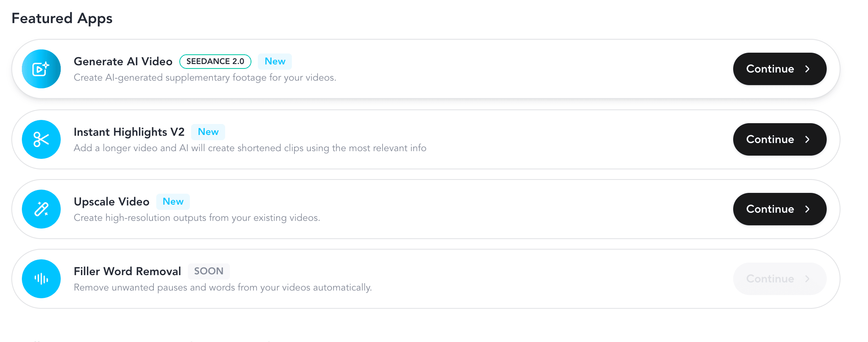
Task: Continue to Upscale Video app
Action: [780, 209]
